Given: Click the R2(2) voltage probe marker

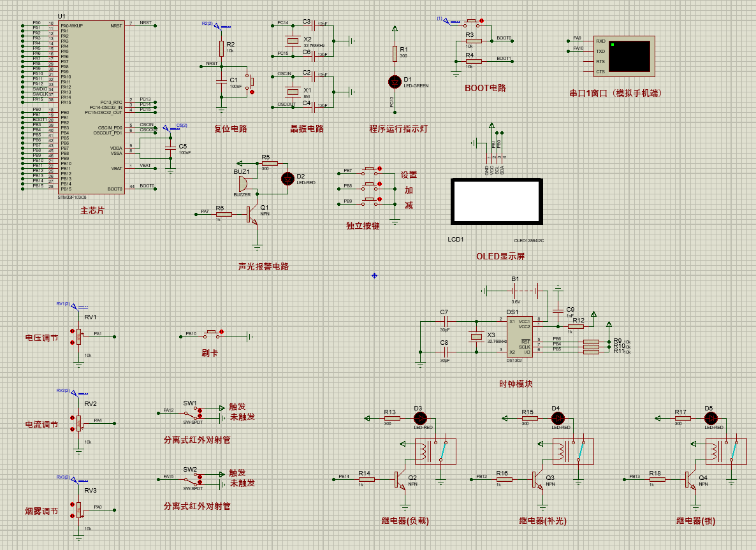Looking at the screenshot, I should (218, 27).
